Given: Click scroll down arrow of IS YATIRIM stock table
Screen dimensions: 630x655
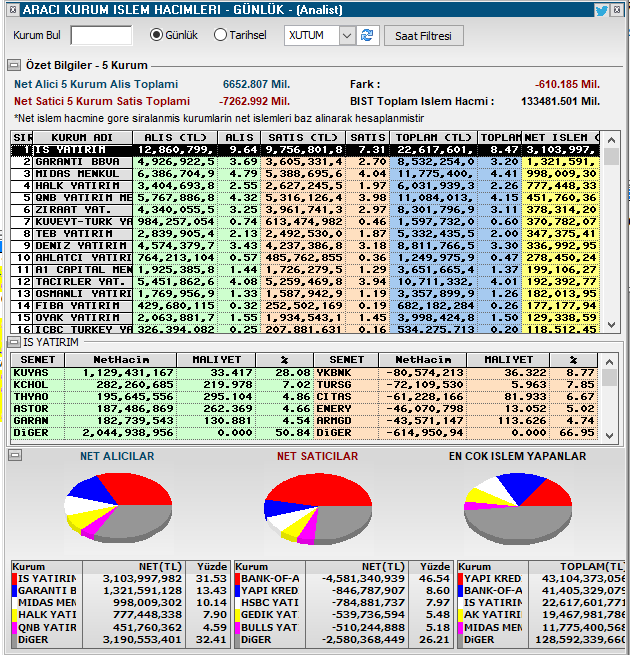Looking at the screenshot, I should click(x=609, y=436).
